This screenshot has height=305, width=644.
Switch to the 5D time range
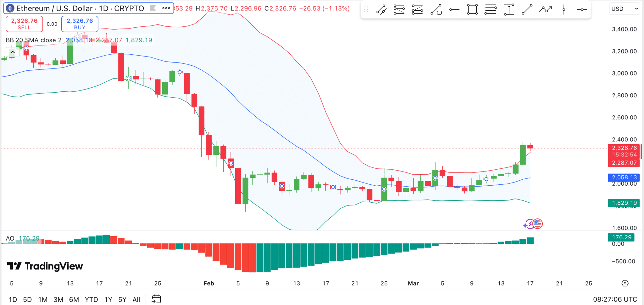click(x=27, y=300)
